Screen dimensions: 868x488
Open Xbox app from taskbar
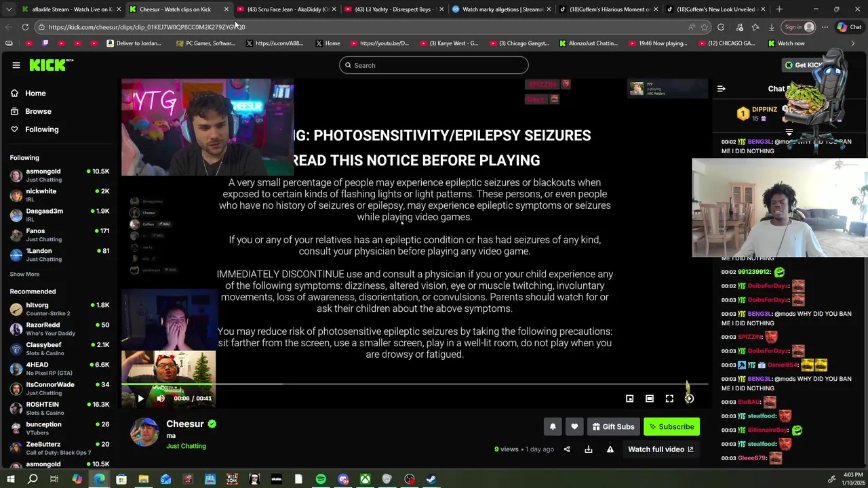coord(365,479)
